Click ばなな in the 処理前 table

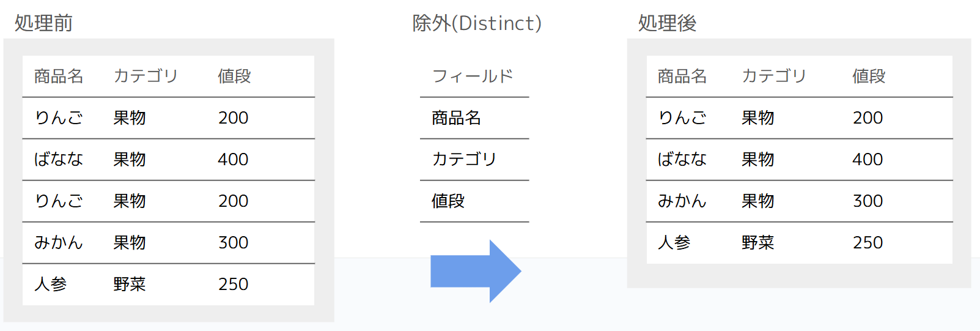click(59, 159)
